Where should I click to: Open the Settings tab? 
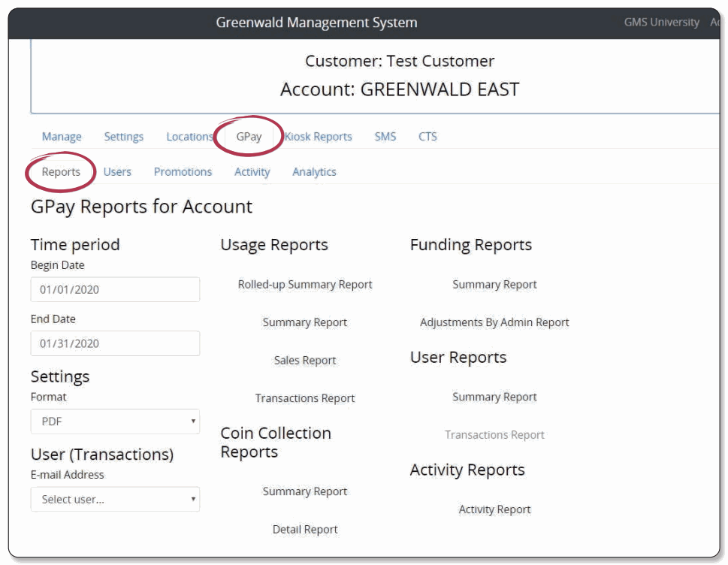(x=123, y=137)
